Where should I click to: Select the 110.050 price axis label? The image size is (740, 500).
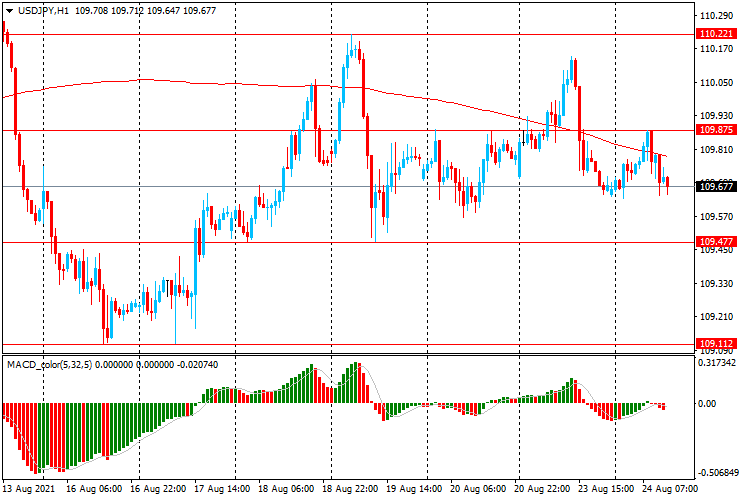tap(716, 83)
